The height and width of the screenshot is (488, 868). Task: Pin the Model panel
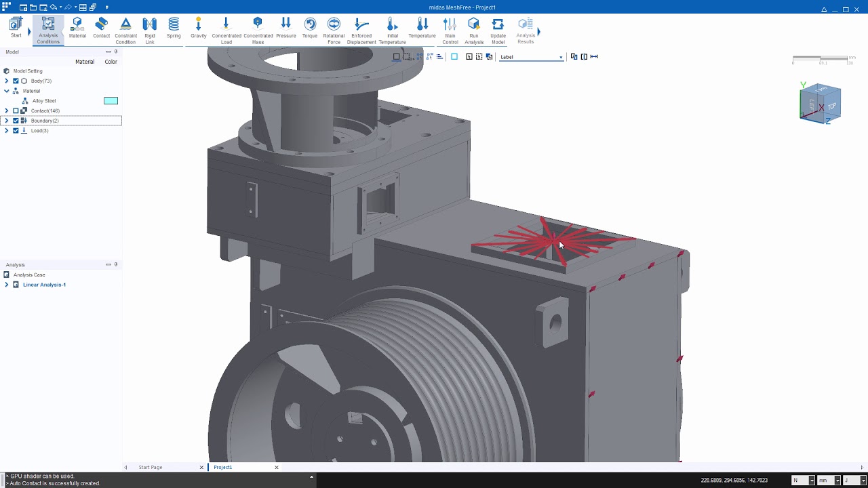[116, 52]
